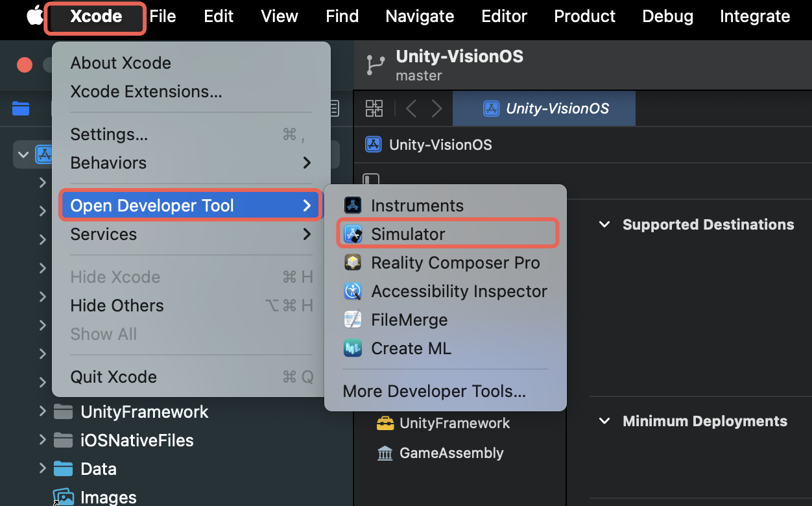Click the master branch label
This screenshot has height=506, width=812.
[419, 76]
